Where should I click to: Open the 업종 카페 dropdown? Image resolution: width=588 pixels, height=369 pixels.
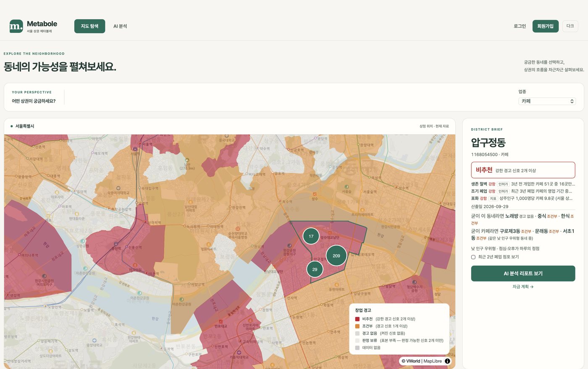[547, 101]
